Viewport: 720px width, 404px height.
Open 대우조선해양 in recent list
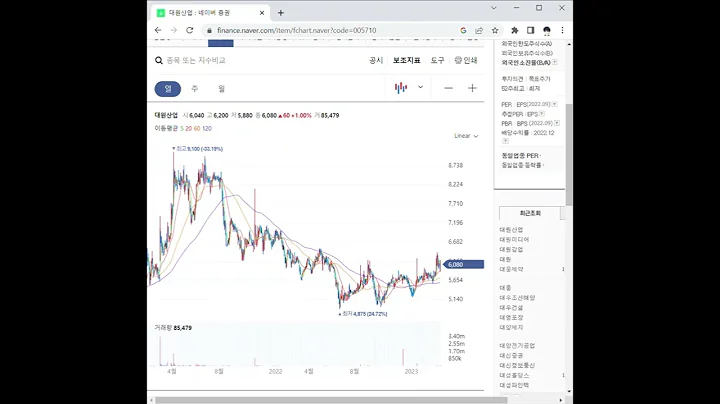tap(517, 298)
